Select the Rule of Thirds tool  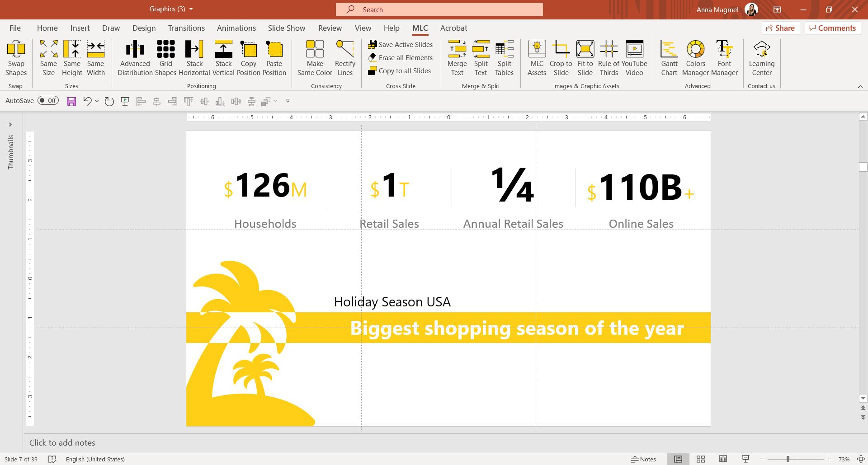(609, 49)
